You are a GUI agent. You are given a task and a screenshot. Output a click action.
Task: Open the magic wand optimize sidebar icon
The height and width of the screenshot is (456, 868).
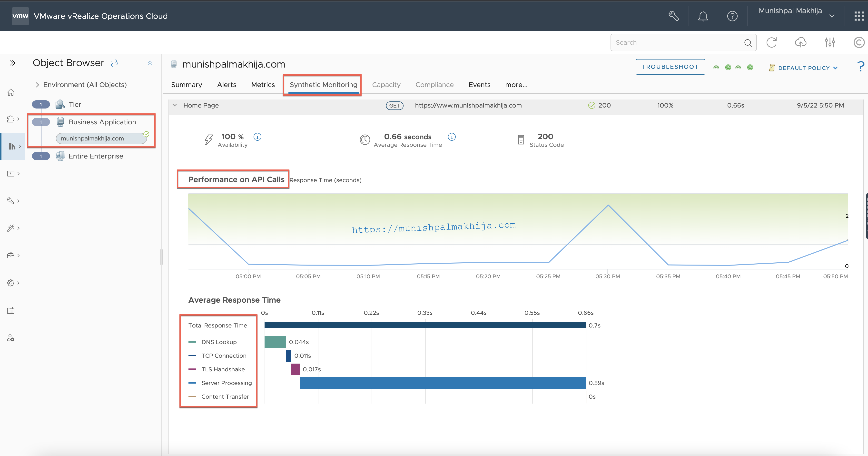click(11, 228)
